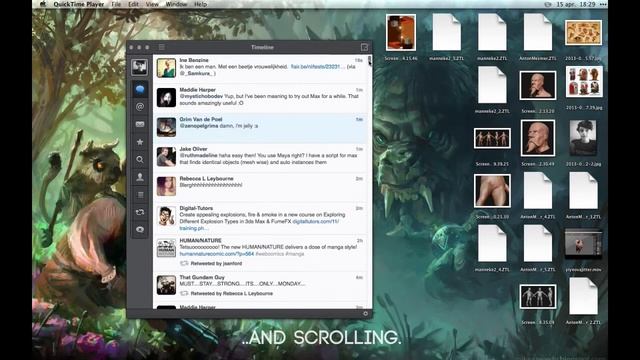Screen dimensions: 640x360
Task: Open the Direct Messages envelope icon
Action: coord(140,124)
